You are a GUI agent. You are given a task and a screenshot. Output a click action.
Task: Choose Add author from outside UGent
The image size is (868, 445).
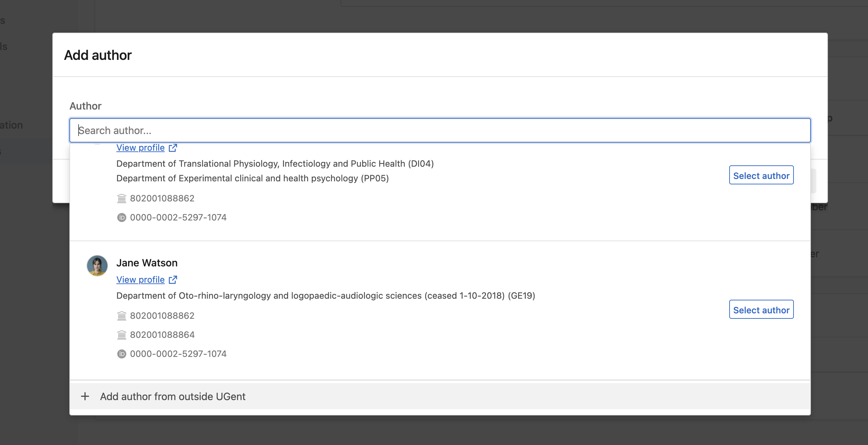coord(173,396)
